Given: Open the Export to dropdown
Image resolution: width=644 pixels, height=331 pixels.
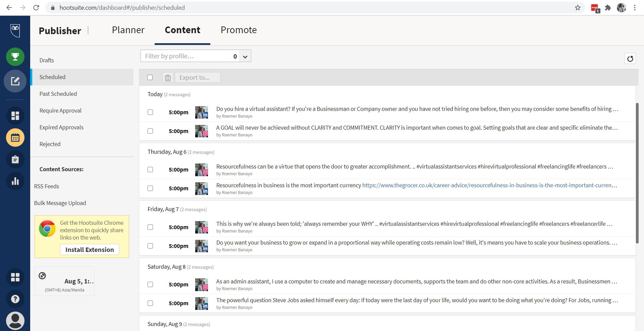Looking at the screenshot, I should (x=198, y=78).
